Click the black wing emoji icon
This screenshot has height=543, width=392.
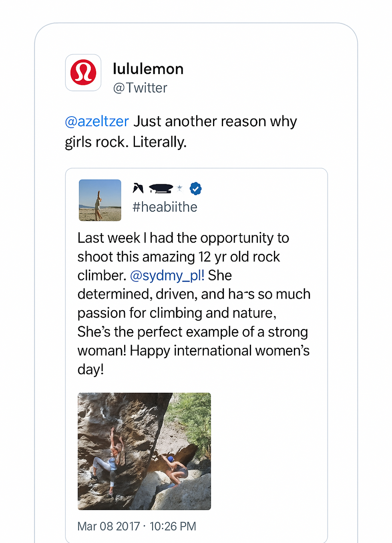coord(138,188)
